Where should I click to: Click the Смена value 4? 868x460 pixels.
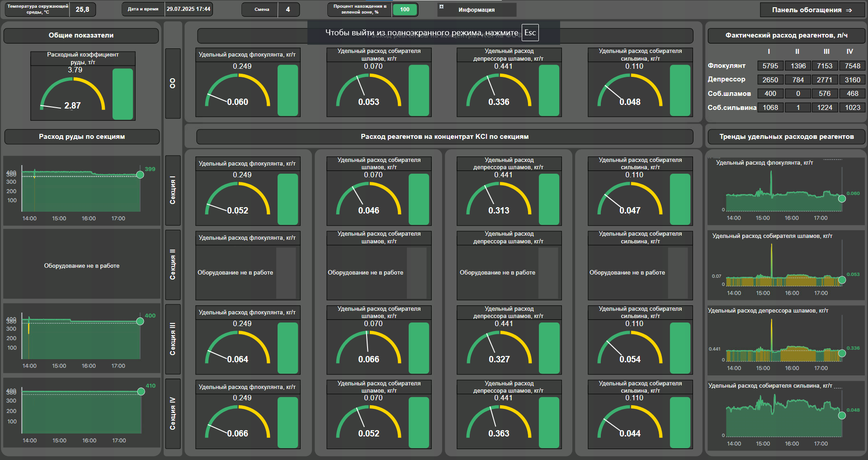click(288, 9)
